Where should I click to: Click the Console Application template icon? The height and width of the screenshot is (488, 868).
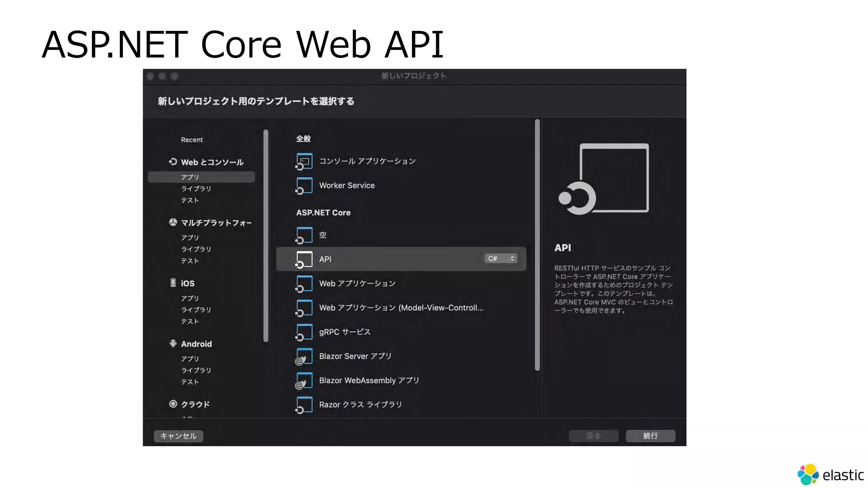[304, 161]
